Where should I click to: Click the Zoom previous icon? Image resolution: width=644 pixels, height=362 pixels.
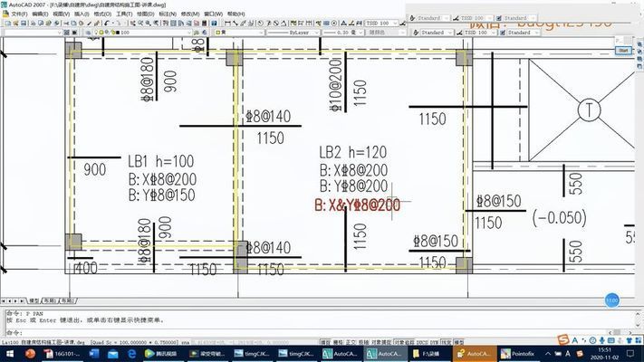(155, 24)
